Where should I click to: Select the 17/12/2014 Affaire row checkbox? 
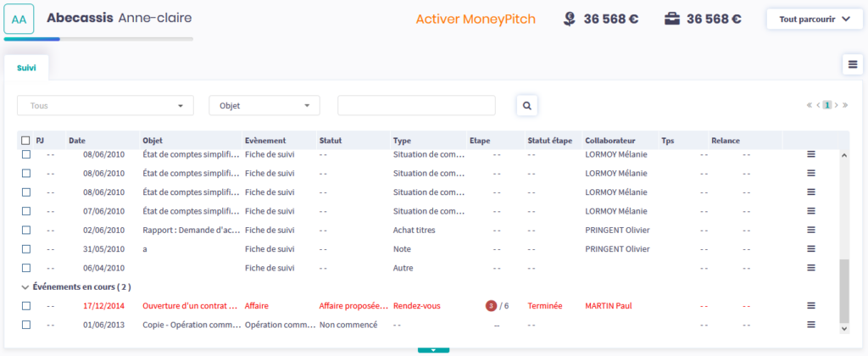coord(25,305)
